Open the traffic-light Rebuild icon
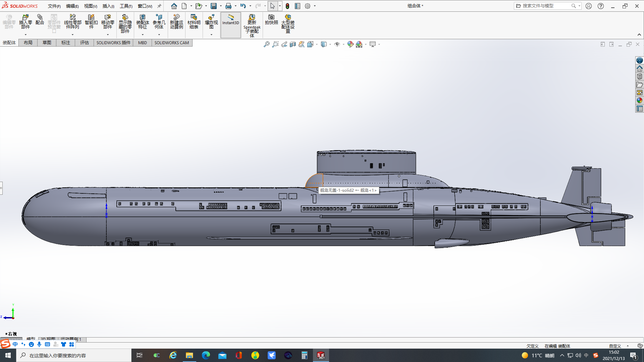The width and height of the screenshot is (644, 362). pyautogui.click(x=287, y=6)
